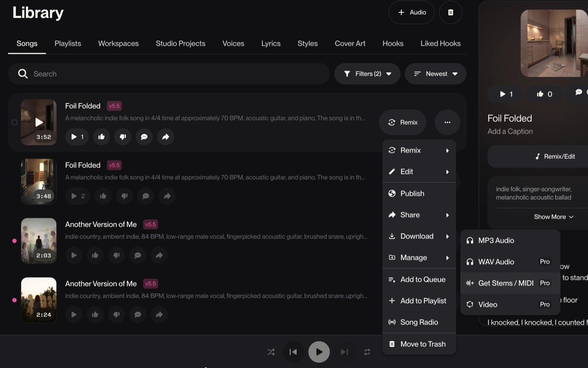588x368 pixels.
Task: Toggle repeat in the player bar
Action: click(x=367, y=352)
